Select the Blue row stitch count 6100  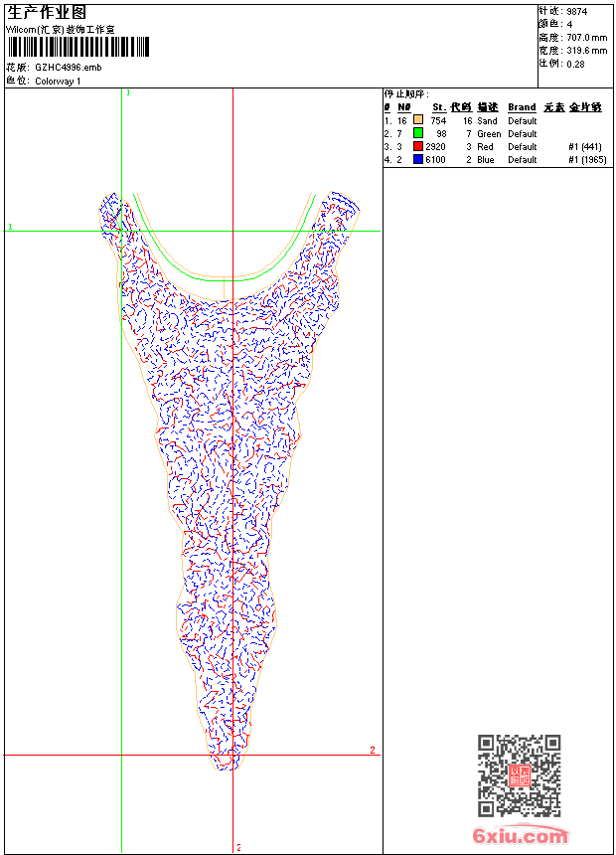(435, 159)
